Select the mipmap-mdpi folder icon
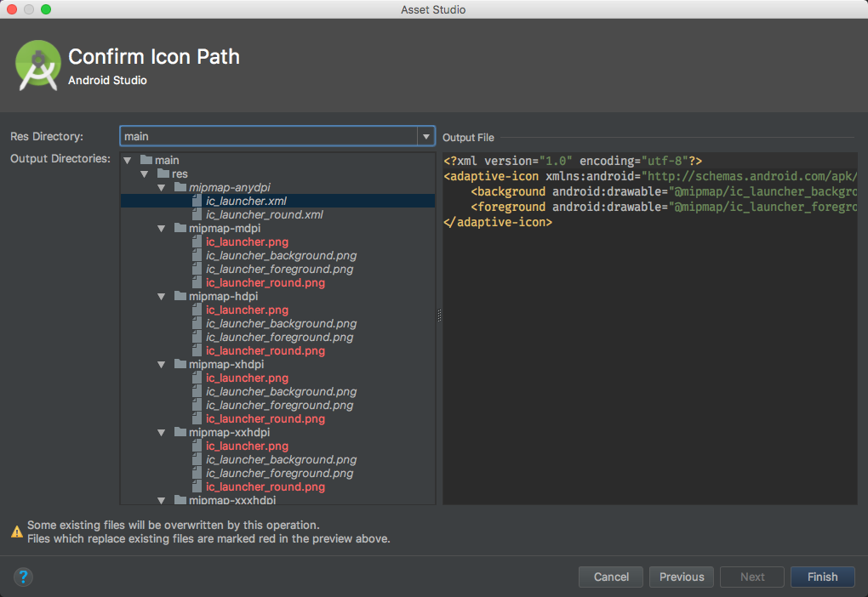This screenshot has width=868, height=597. coord(180,228)
